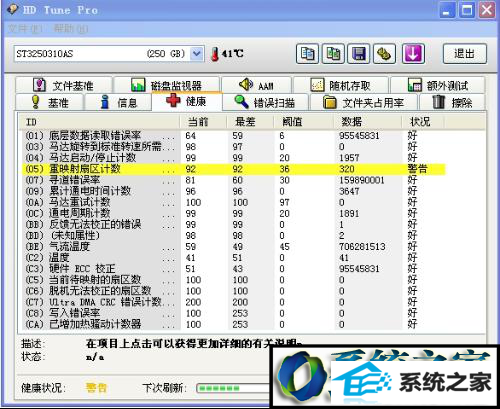Click the 状况 column header
500x409 pixels.
tap(423, 122)
